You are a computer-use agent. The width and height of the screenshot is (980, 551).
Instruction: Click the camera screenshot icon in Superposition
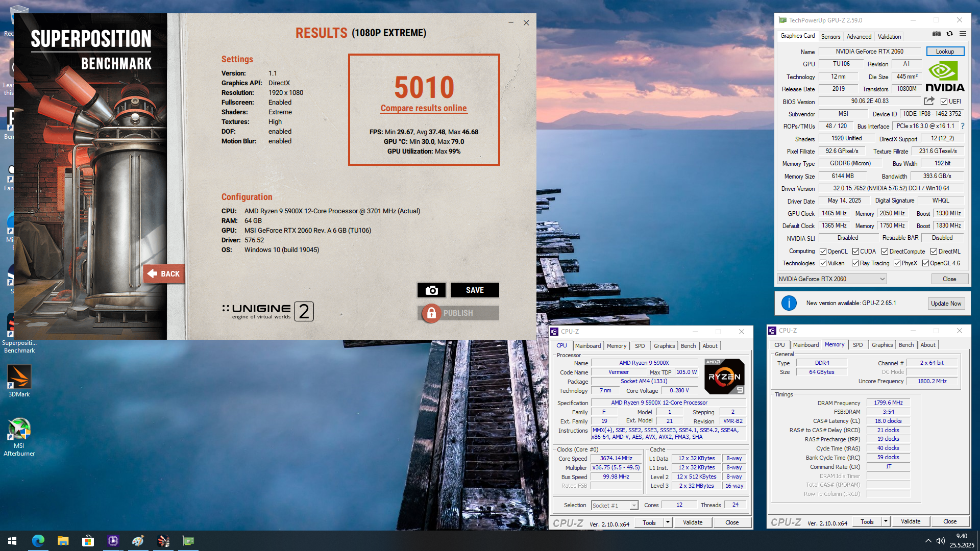pos(431,290)
